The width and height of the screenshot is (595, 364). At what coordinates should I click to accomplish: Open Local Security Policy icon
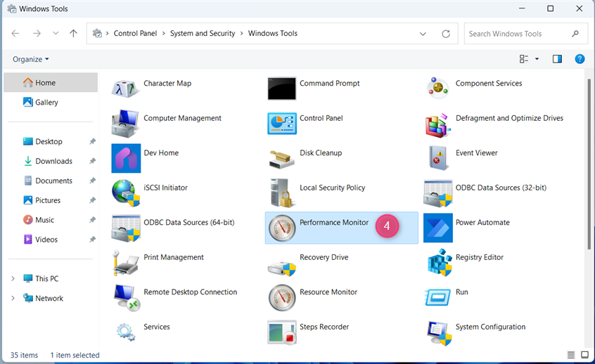tap(281, 193)
